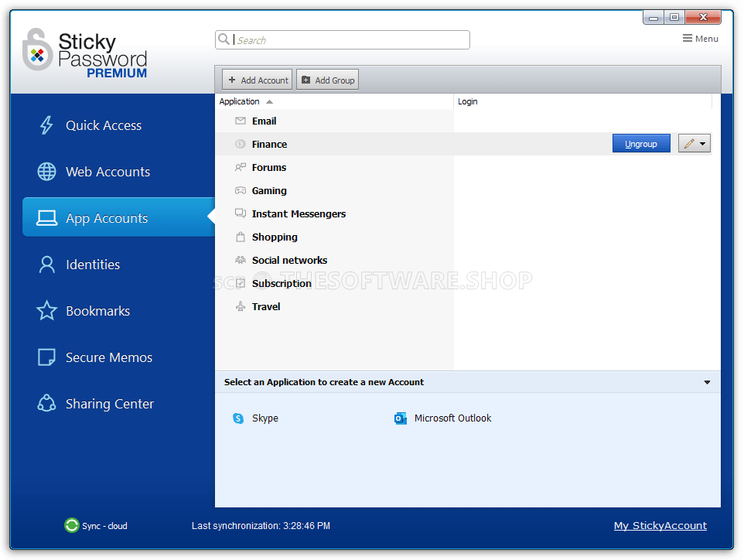
Task: Go to Quick Access section
Action: tap(104, 125)
